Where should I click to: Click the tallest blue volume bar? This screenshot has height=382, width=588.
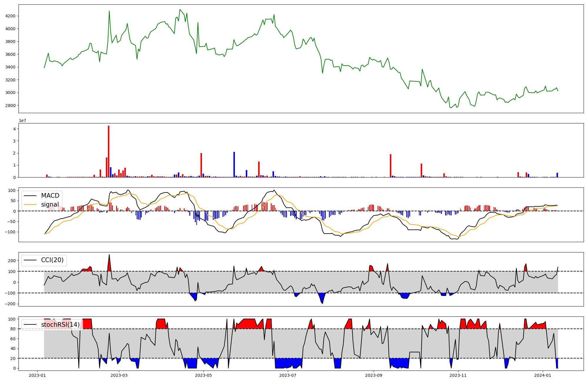(x=234, y=165)
